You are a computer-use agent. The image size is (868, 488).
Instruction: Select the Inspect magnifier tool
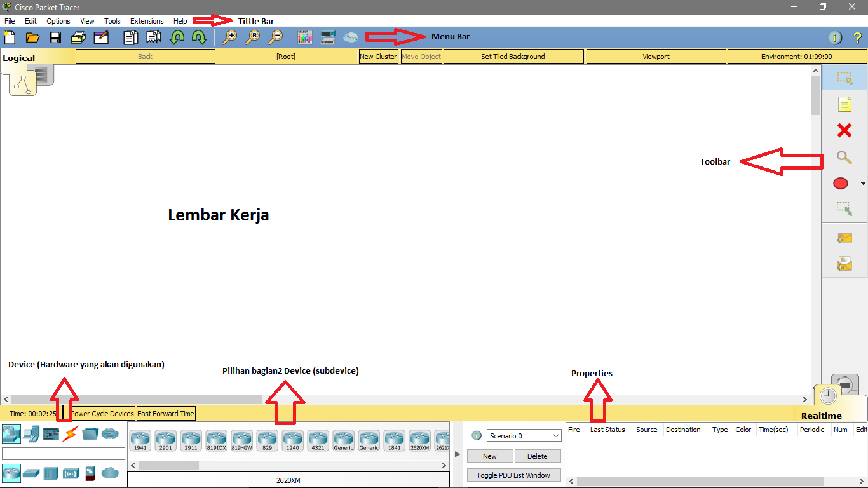click(x=844, y=157)
